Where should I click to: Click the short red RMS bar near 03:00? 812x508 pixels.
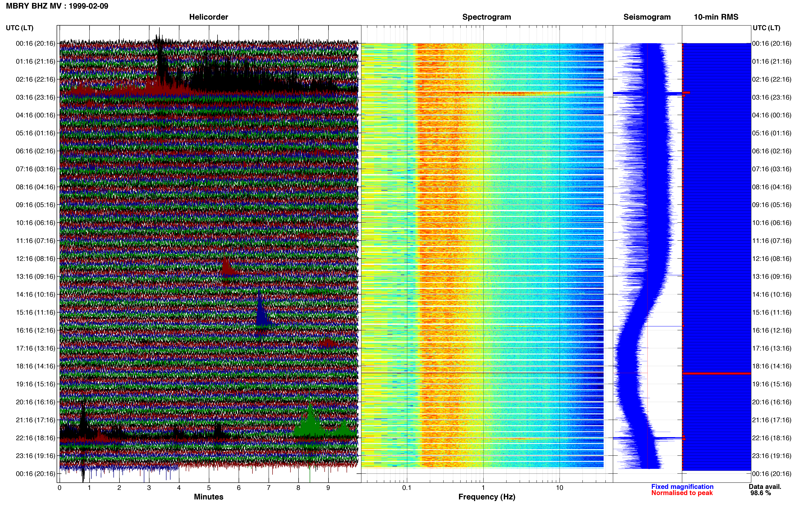click(686, 93)
